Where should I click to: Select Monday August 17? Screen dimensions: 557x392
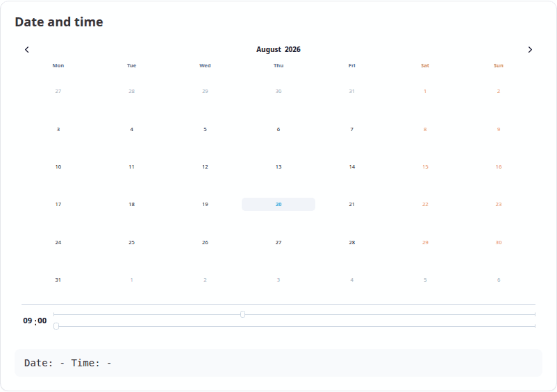(x=58, y=205)
